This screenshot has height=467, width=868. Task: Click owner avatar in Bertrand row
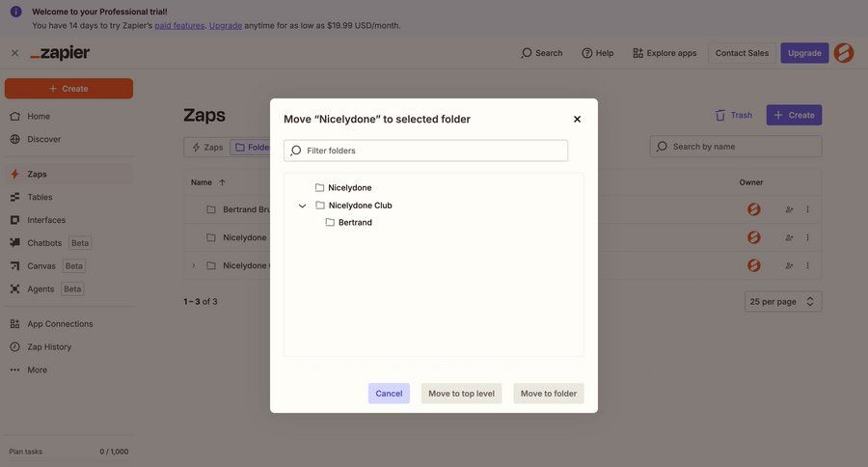tap(753, 209)
